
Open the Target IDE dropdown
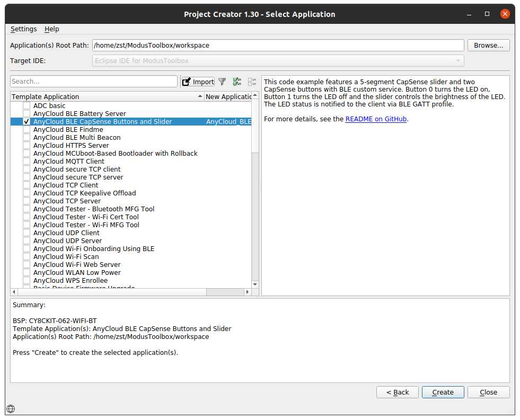point(278,60)
